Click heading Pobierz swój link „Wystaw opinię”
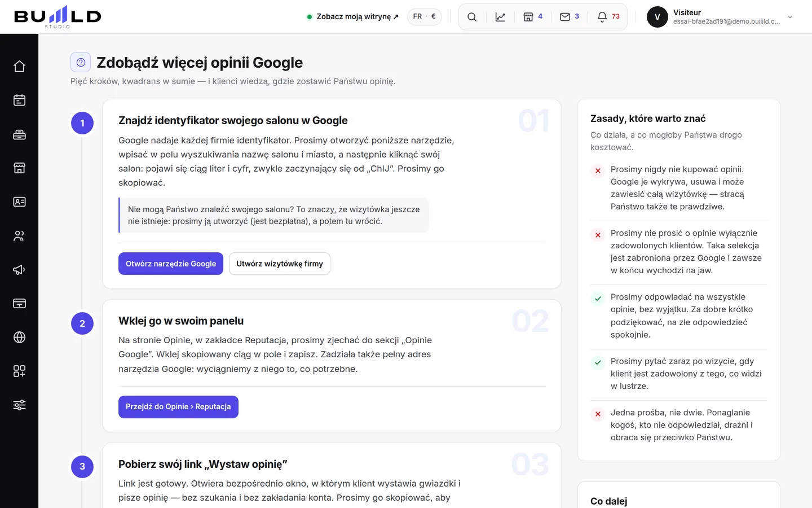 [x=203, y=464]
